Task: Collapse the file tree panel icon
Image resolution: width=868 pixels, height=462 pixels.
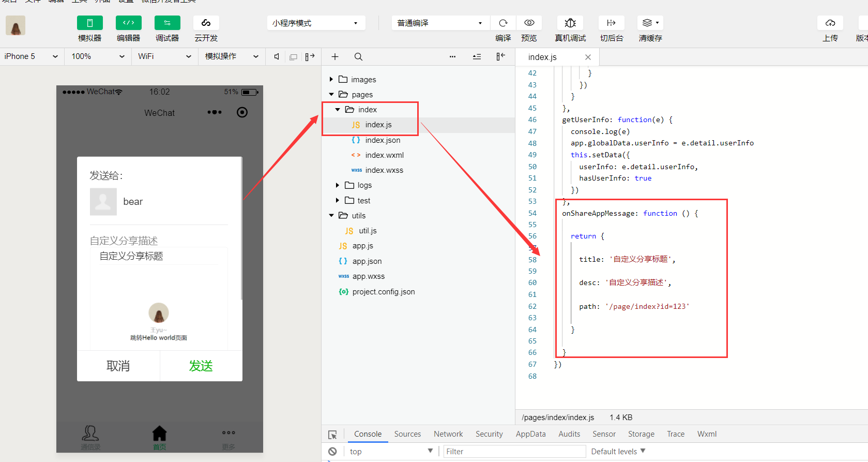Action: [500, 56]
